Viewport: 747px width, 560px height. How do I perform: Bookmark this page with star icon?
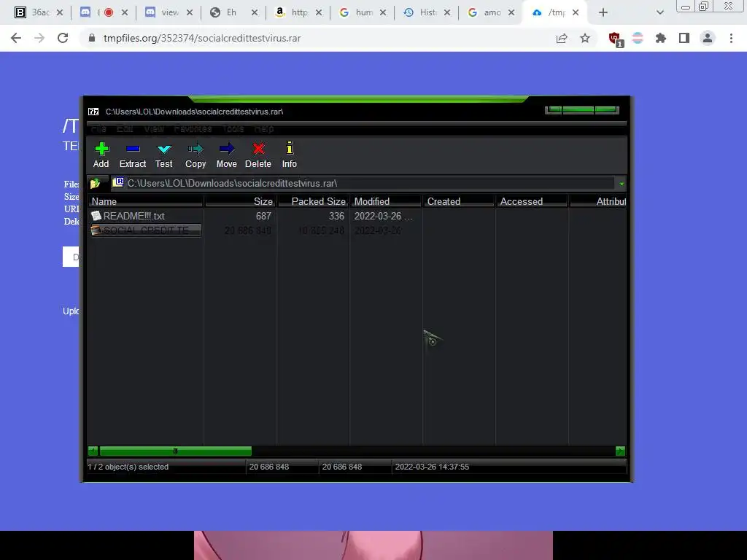tap(585, 38)
